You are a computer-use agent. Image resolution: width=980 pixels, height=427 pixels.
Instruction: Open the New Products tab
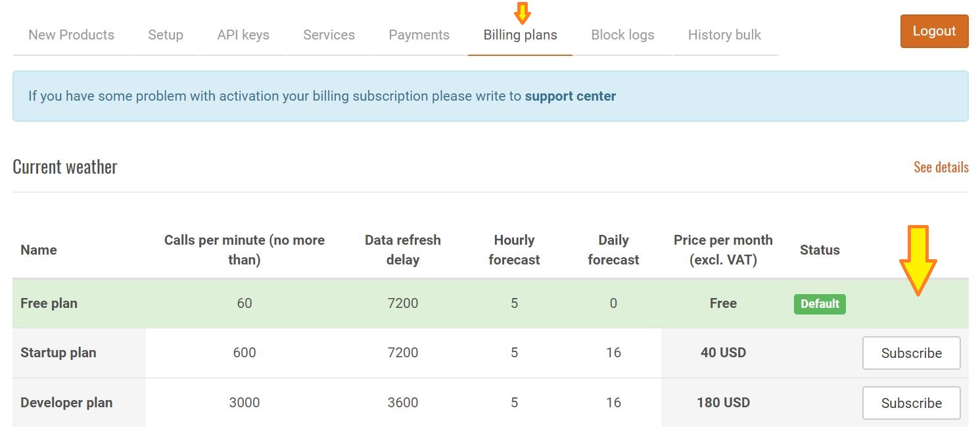pyautogui.click(x=72, y=35)
